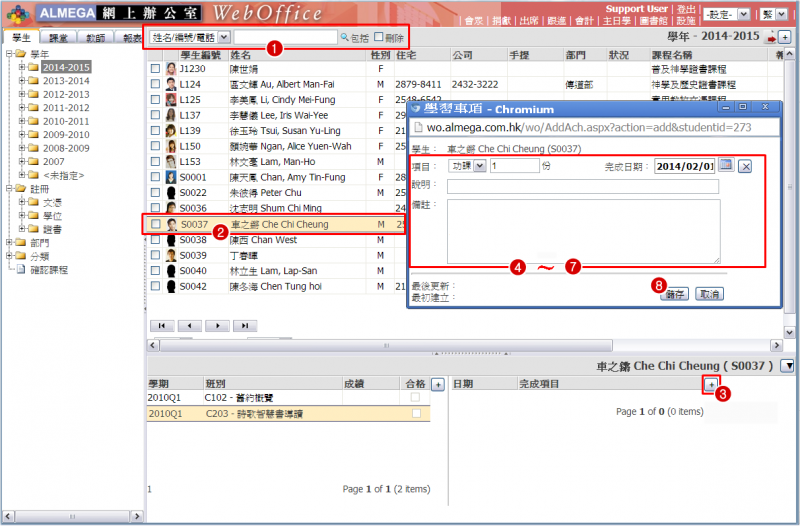Clear the completion date with X icon
The width and height of the screenshot is (800, 526).
point(745,166)
